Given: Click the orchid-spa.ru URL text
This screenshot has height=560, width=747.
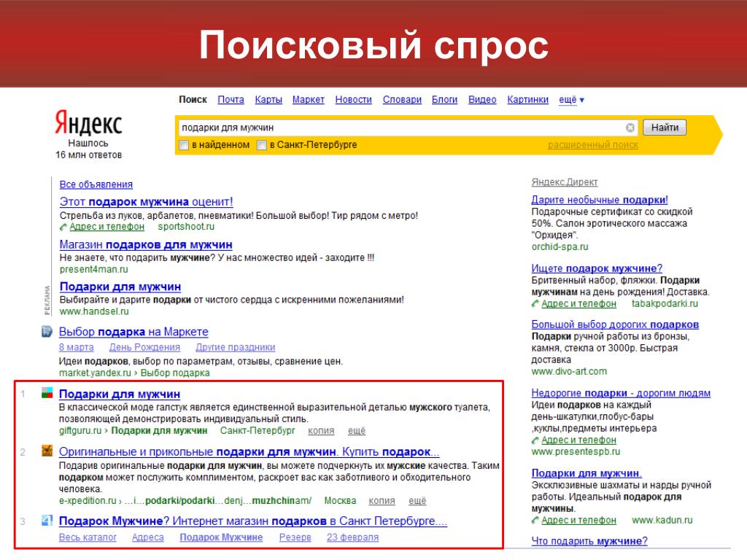Looking at the screenshot, I should point(560,246).
